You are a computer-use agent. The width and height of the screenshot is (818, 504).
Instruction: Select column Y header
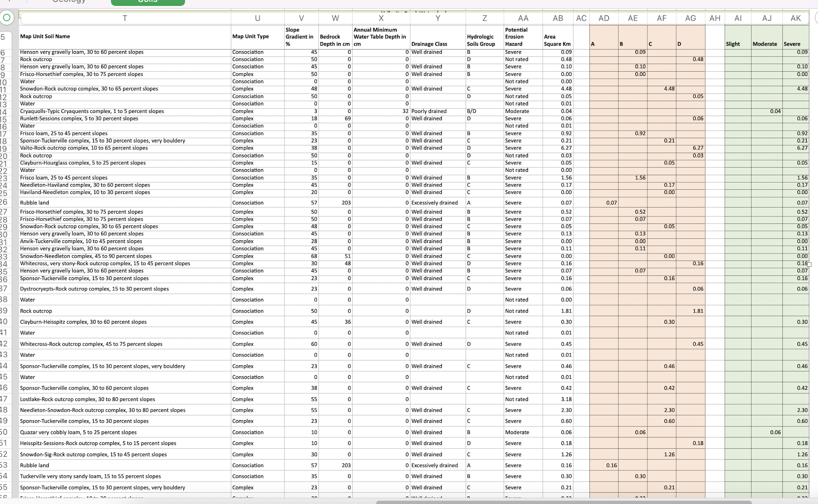[438, 18]
